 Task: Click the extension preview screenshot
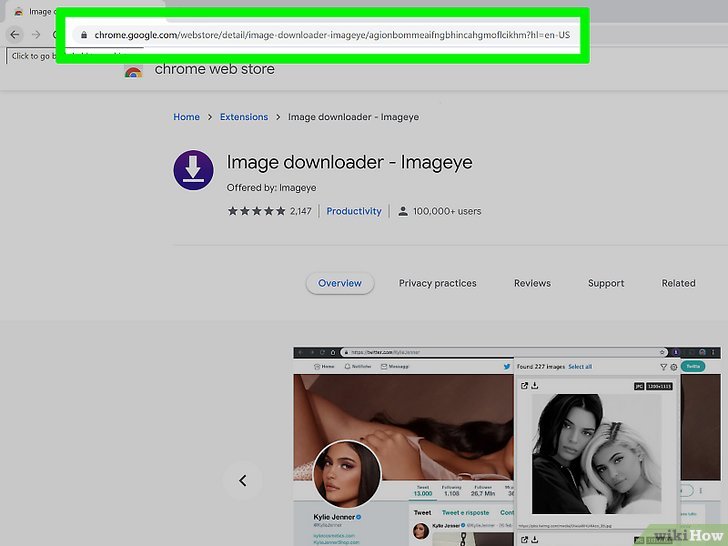[x=507, y=446]
